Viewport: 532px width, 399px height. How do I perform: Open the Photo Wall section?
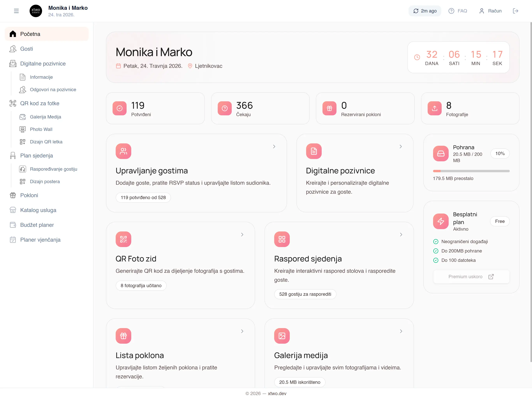[x=41, y=129]
